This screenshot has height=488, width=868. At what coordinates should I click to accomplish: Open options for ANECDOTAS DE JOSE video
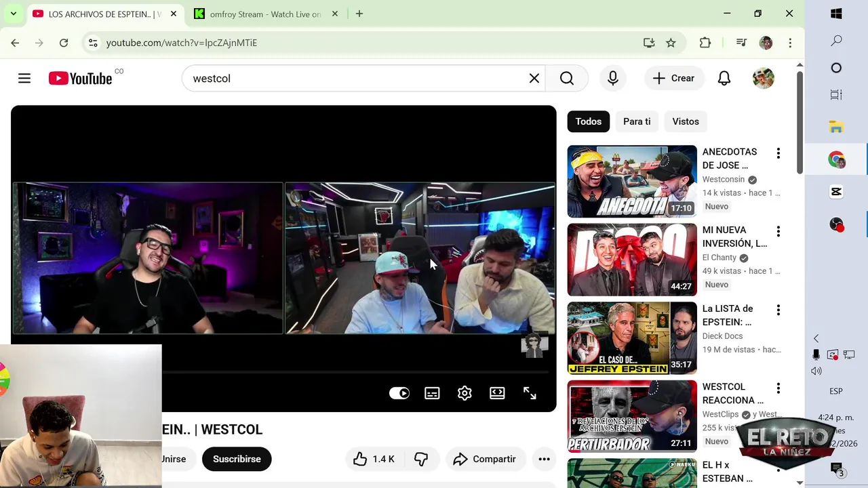click(x=778, y=153)
